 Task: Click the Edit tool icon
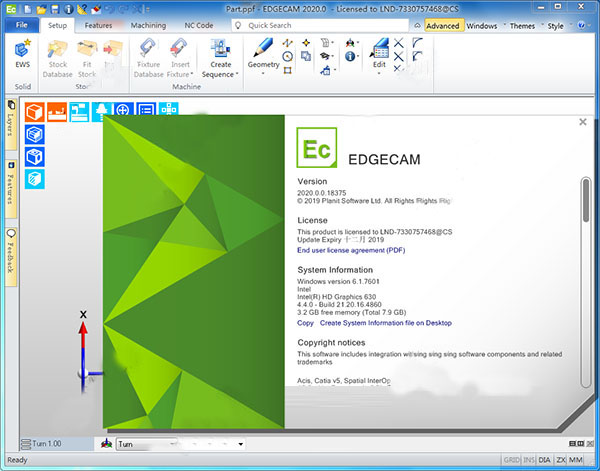click(x=379, y=52)
